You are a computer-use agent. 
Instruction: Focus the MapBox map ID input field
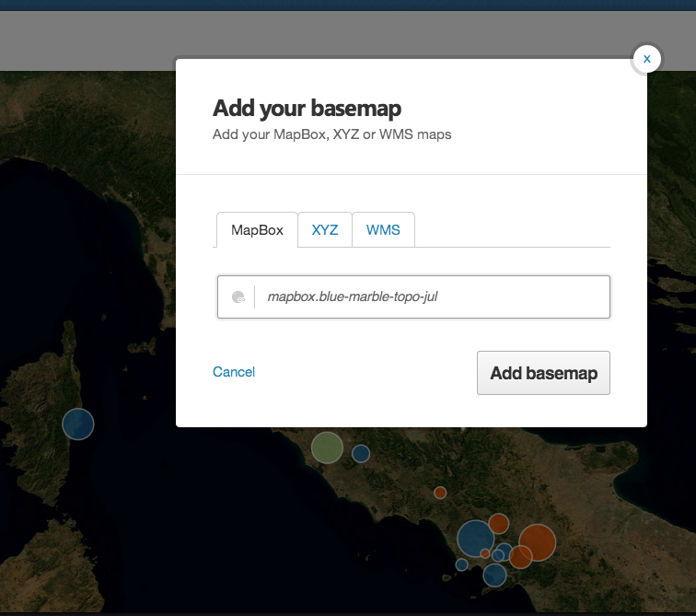tap(413, 296)
